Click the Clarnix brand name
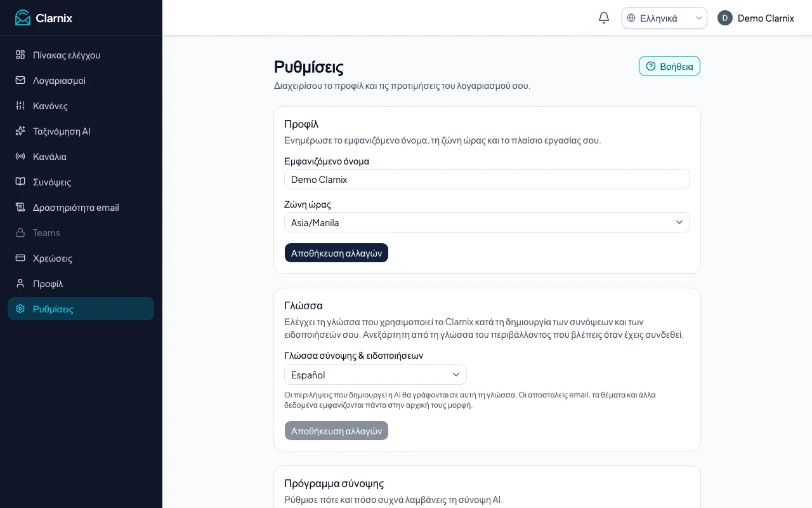Image resolution: width=812 pixels, height=508 pixels. pos(54,18)
